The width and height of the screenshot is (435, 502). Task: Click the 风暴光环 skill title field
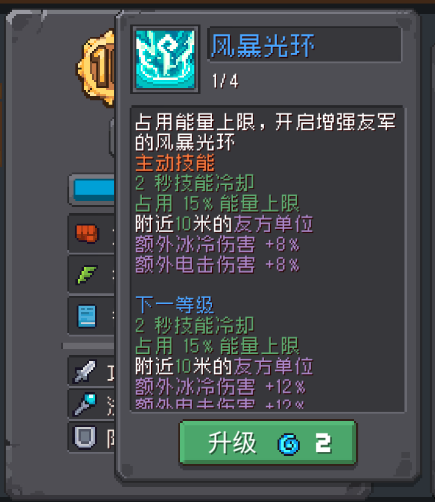[x=305, y=45]
